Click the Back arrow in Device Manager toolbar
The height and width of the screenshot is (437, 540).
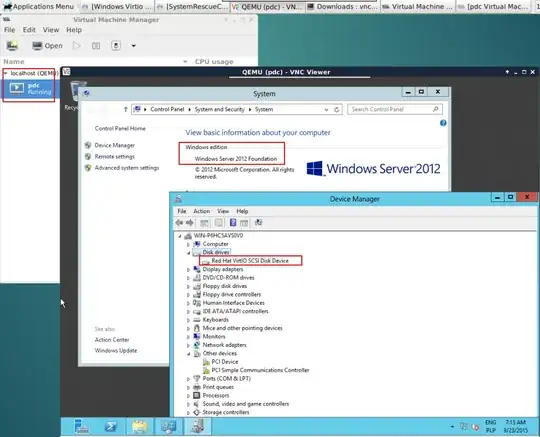(x=179, y=223)
